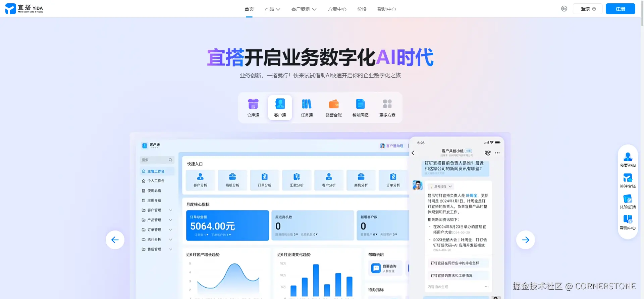Click 关注宜搭 in floating sidebar
The image size is (644, 299).
(x=628, y=181)
